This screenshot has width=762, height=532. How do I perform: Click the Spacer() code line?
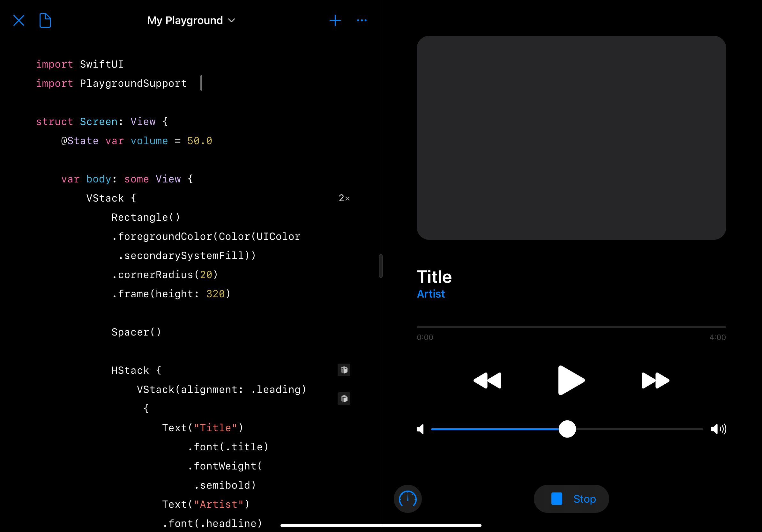[x=136, y=332]
